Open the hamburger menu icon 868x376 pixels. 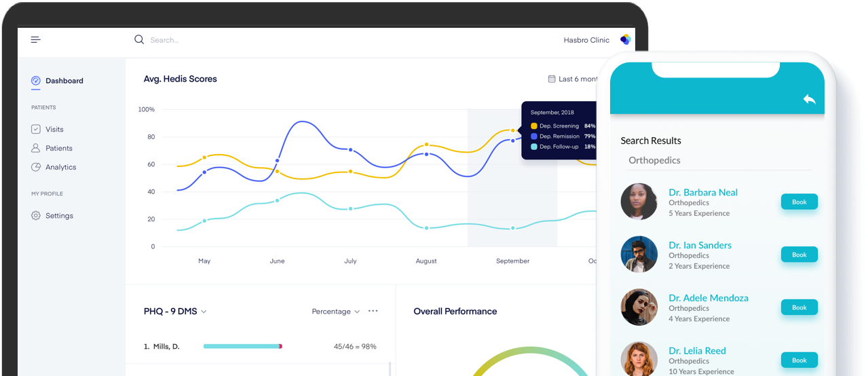[x=36, y=40]
